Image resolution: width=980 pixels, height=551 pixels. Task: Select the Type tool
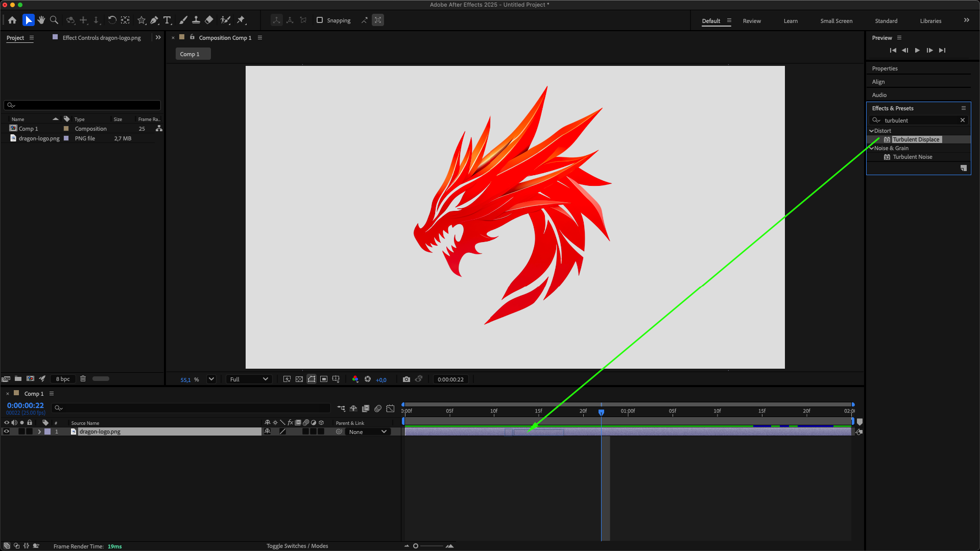coord(167,20)
